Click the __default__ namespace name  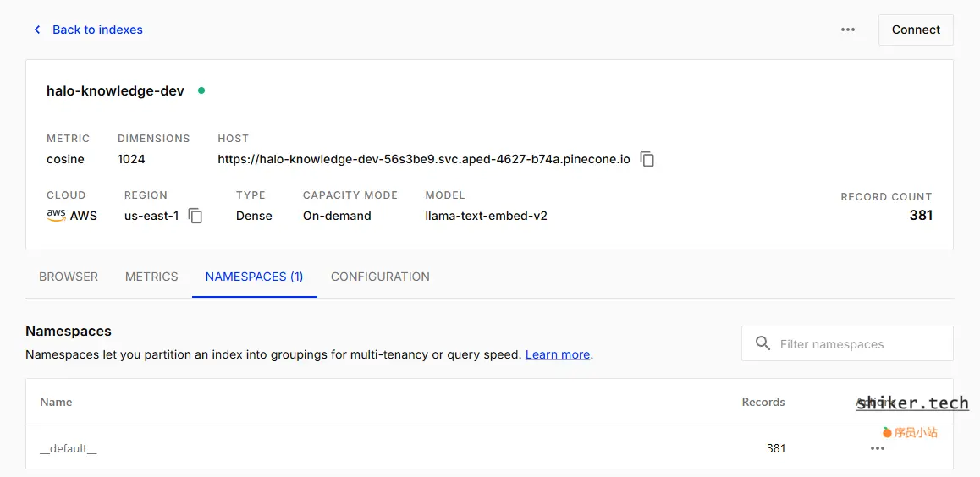click(68, 448)
